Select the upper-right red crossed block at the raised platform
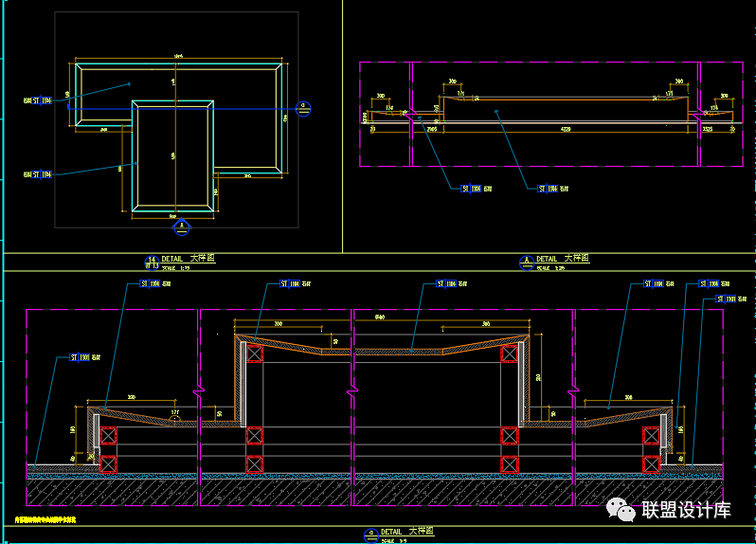Image resolution: width=756 pixels, height=544 pixels. [x=509, y=354]
